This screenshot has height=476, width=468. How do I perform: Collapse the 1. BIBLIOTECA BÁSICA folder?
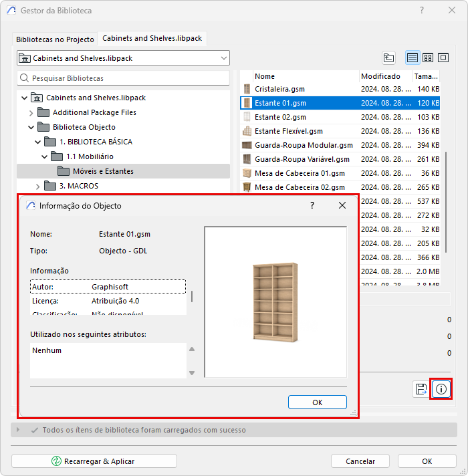tap(37, 142)
